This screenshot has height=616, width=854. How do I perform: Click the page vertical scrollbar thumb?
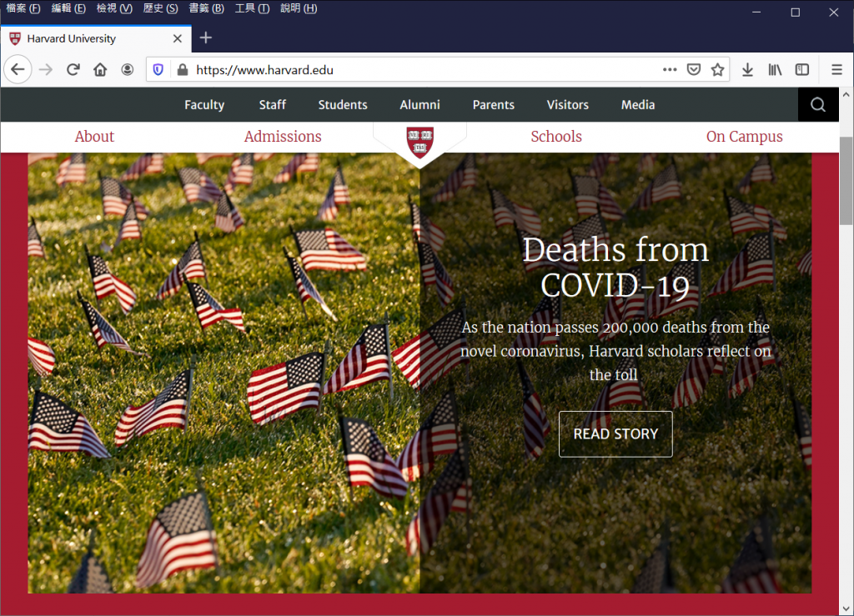click(x=846, y=181)
